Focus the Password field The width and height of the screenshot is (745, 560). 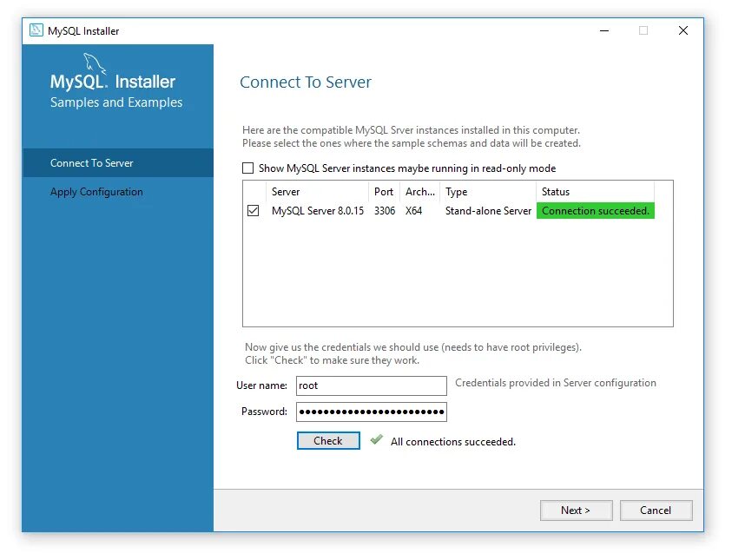[372, 412]
